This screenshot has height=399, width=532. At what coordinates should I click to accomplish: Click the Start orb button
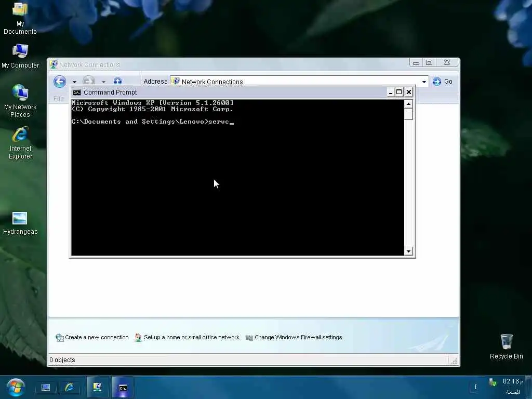pos(15,388)
